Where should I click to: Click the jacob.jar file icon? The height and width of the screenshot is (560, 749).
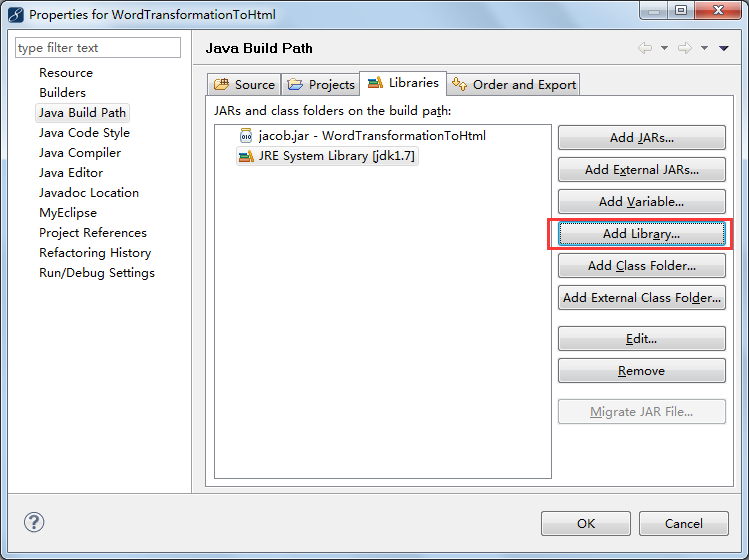tap(246, 136)
